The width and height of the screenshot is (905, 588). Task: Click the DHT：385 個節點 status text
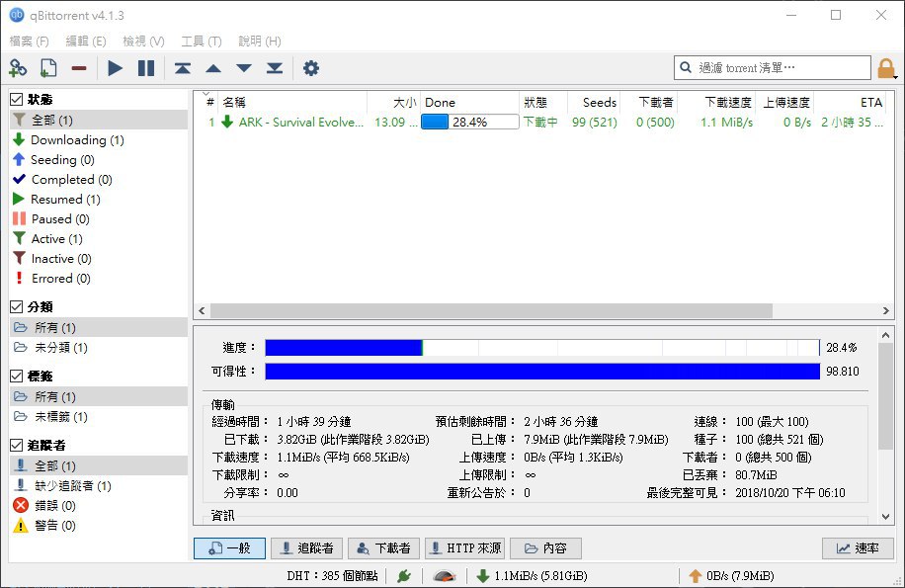tap(332, 575)
